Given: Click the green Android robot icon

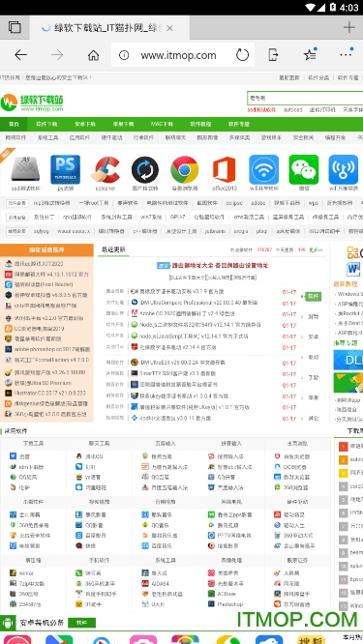Looking at the screenshot, I should coord(7,623).
